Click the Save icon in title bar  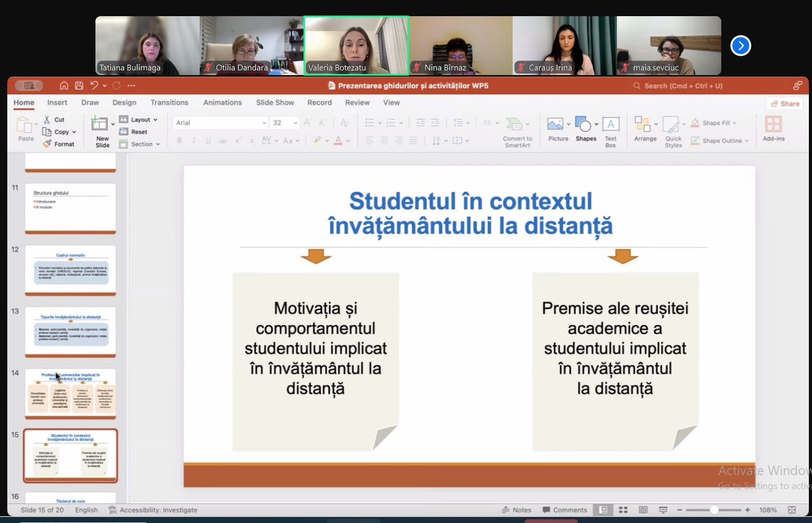79,86
